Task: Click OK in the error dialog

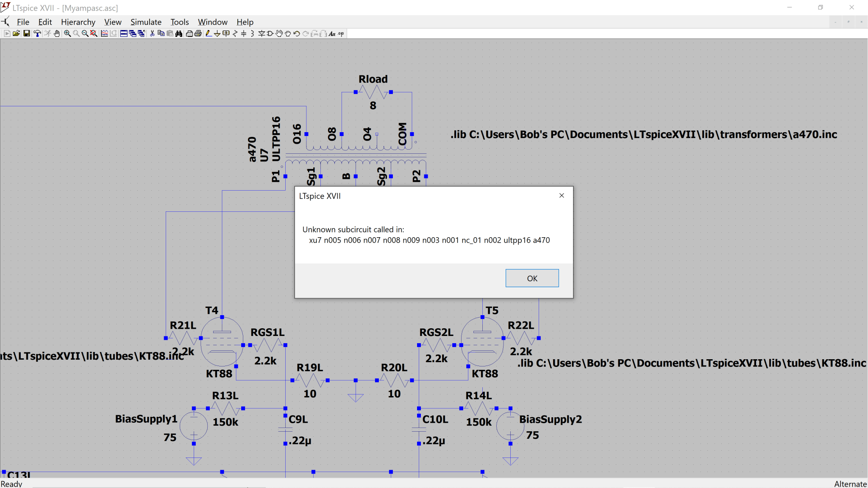Action: tap(532, 278)
